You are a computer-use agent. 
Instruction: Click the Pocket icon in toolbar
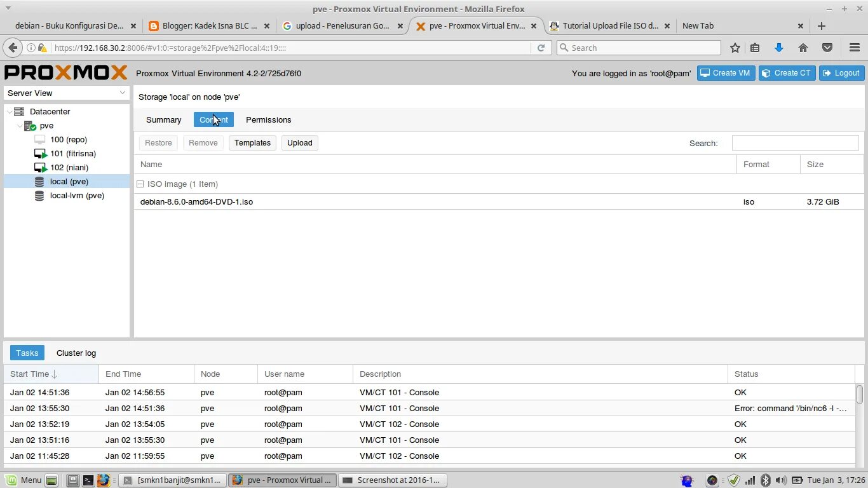point(827,48)
